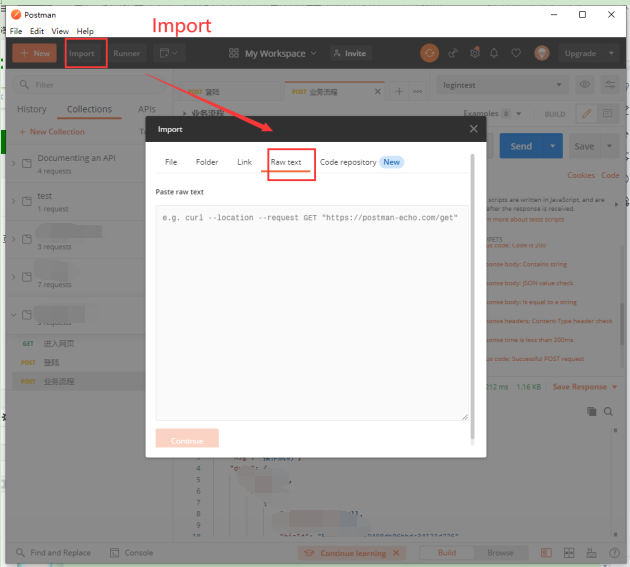Open Find and Replace in status bar
Viewport: 630px width, 567px height.
click(x=53, y=553)
